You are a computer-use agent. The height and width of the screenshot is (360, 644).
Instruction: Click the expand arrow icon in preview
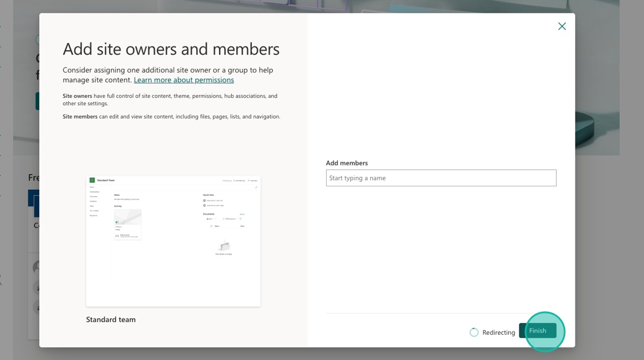[256, 187]
